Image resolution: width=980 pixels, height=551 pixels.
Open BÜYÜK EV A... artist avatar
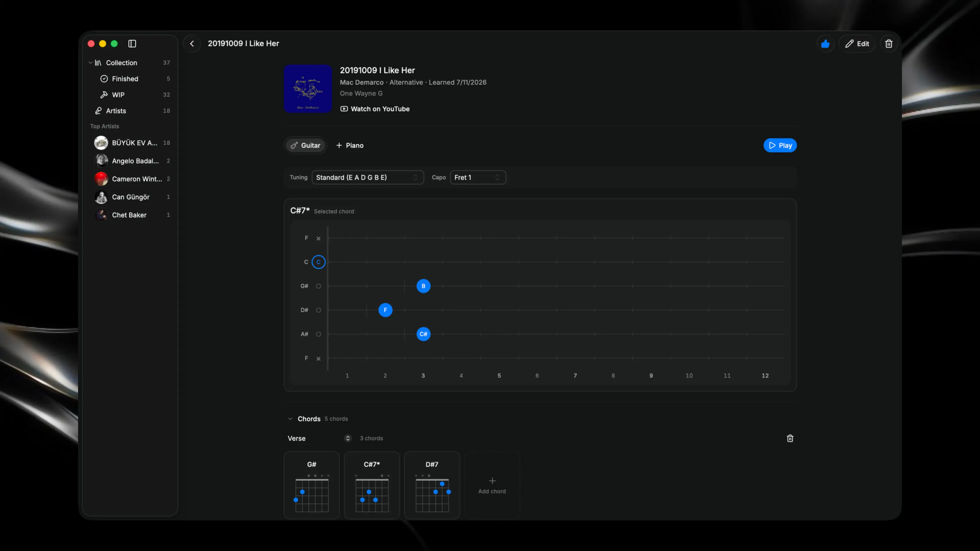[101, 143]
